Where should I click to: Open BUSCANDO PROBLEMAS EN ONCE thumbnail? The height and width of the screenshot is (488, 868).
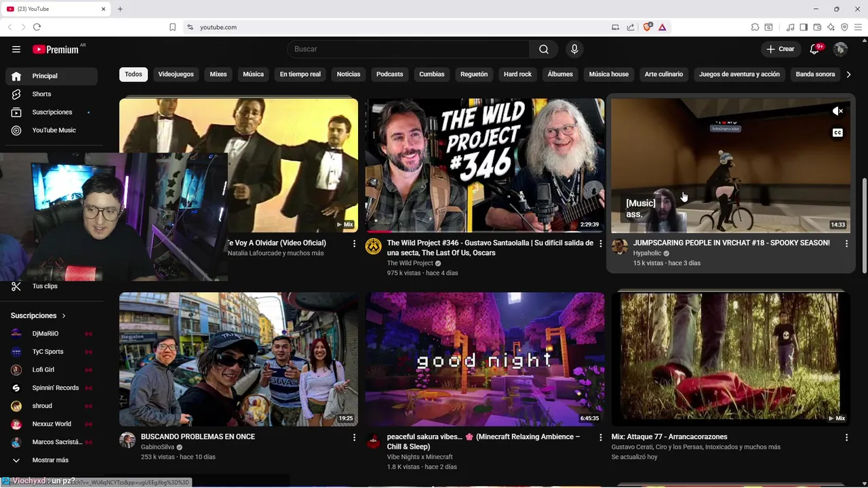[x=239, y=359]
